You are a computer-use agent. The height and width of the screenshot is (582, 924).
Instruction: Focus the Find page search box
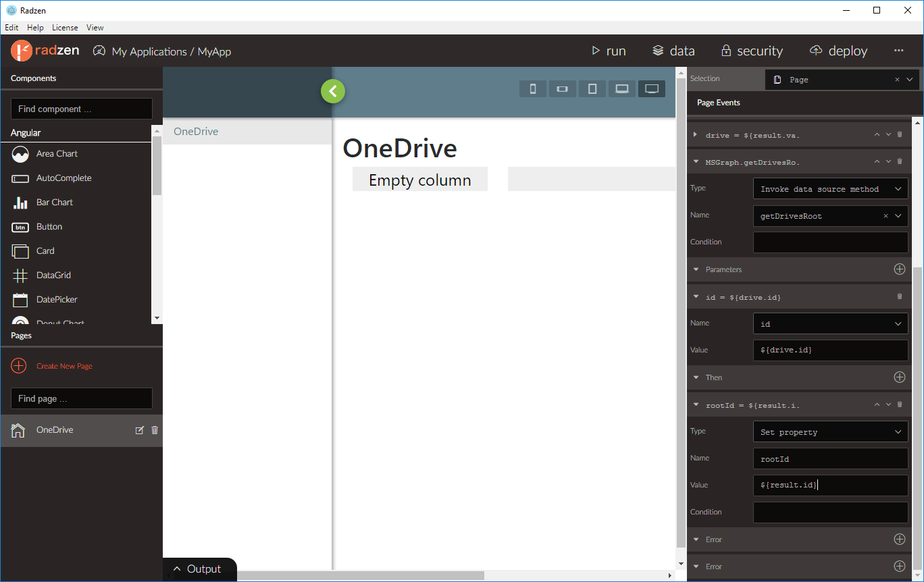click(x=82, y=398)
